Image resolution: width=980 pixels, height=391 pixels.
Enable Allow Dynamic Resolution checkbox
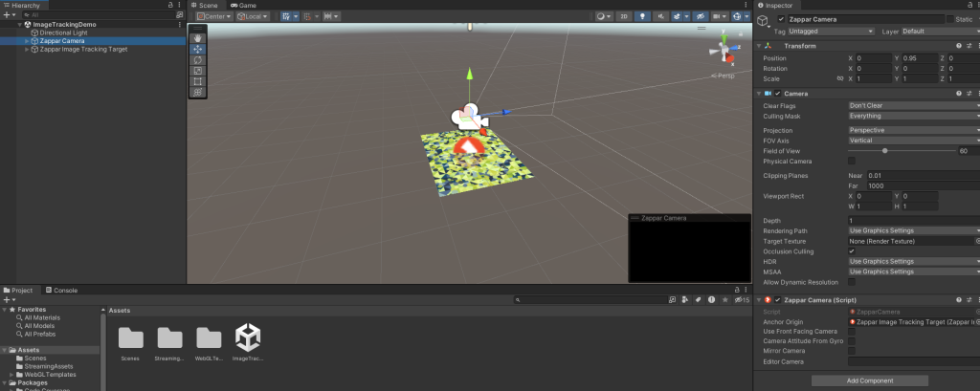851,282
